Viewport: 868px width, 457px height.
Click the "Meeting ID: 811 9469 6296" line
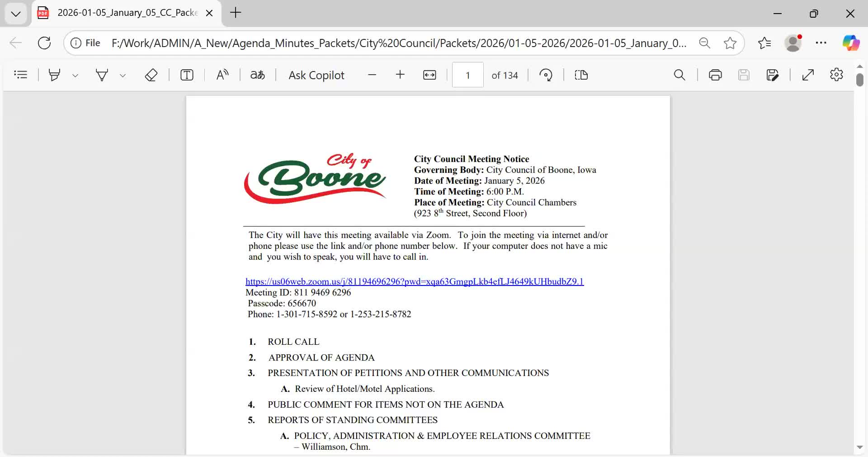298,292
